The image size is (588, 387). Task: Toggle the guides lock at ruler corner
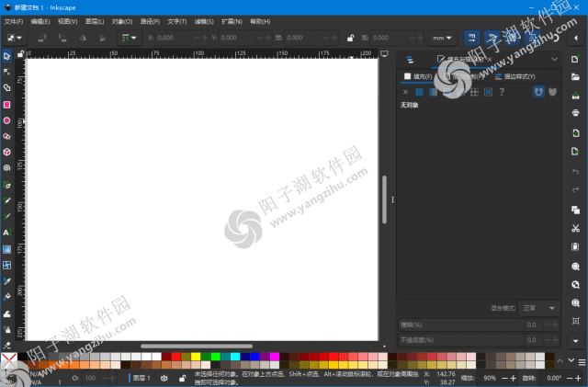click(x=20, y=54)
